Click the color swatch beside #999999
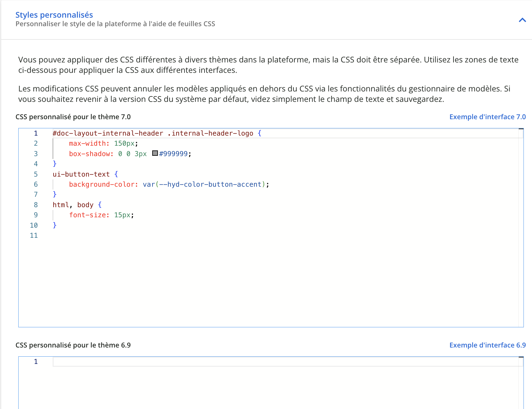This screenshot has height=409, width=532. pos(154,154)
